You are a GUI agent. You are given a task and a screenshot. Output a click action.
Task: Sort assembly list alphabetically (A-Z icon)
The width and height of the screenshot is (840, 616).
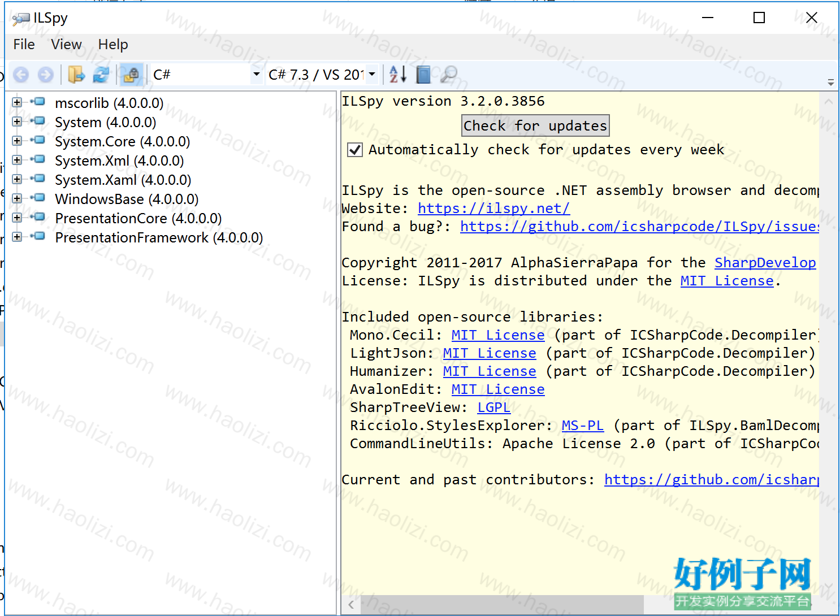[398, 74]
